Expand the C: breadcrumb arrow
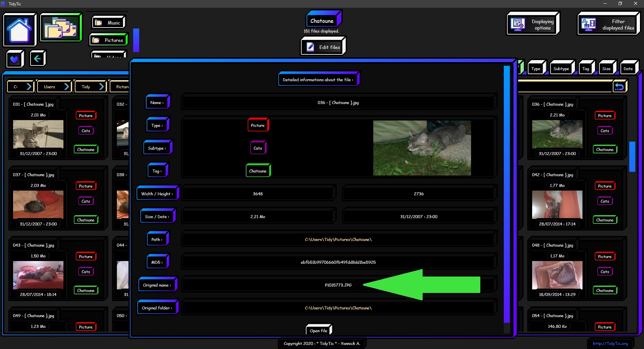The width and height of the screenshot is (644, 349). [29, 87]
